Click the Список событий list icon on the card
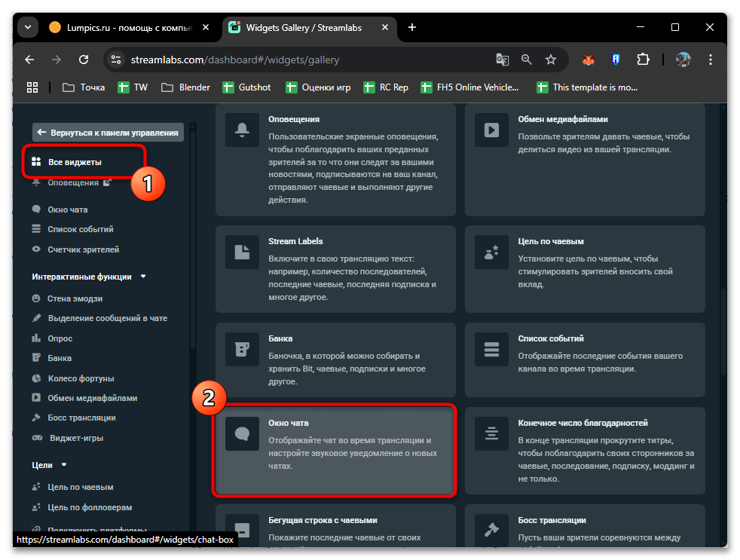740x560 pixels. pyautogui.click(x=491, y=350)
